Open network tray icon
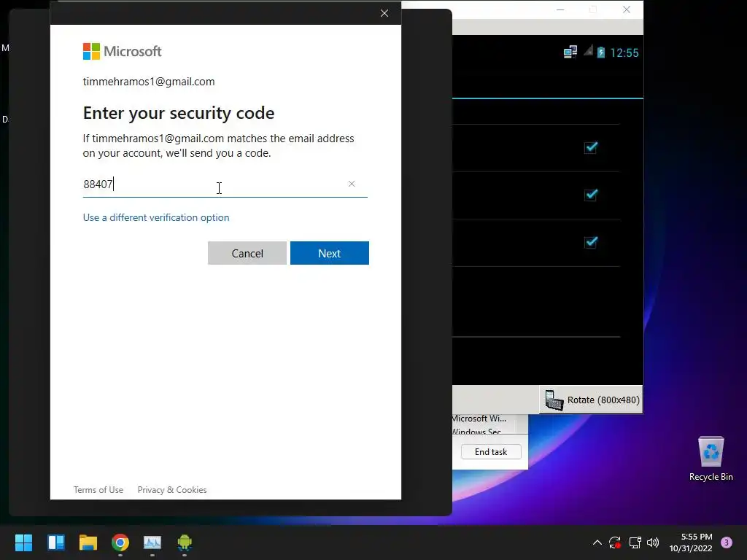The width and height of the screenshot is (747, 560). tap(635, 542)
